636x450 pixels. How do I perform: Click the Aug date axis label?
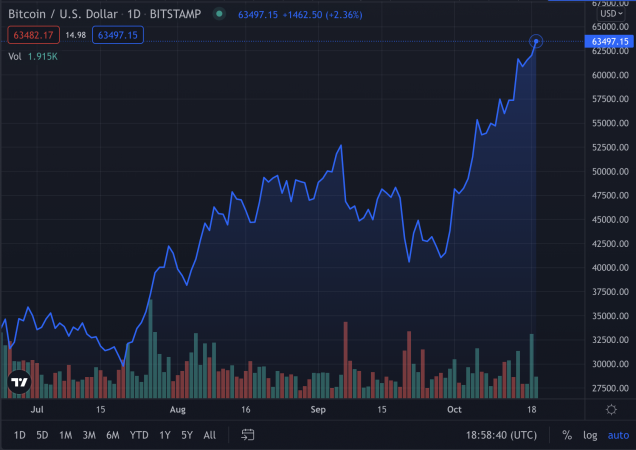coord(177,409)
